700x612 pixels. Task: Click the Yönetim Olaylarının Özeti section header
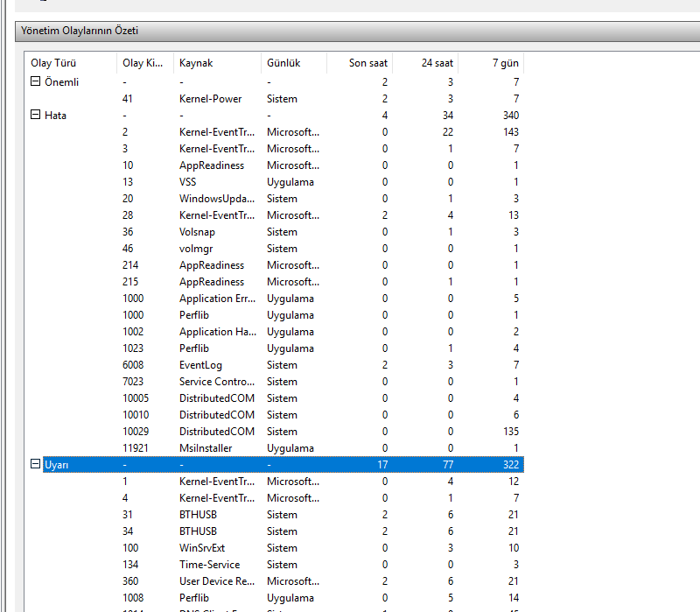[x=357, y=31]
